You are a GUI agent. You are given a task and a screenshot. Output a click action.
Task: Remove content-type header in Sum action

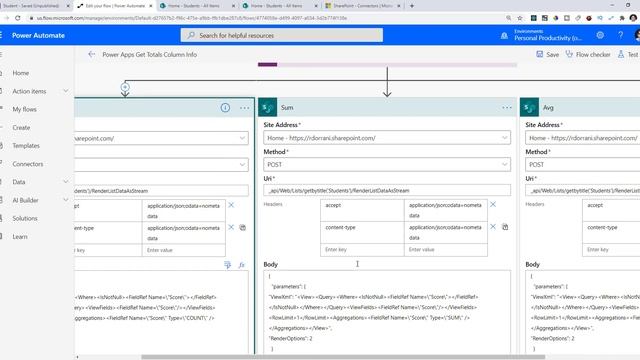[493, 227]
